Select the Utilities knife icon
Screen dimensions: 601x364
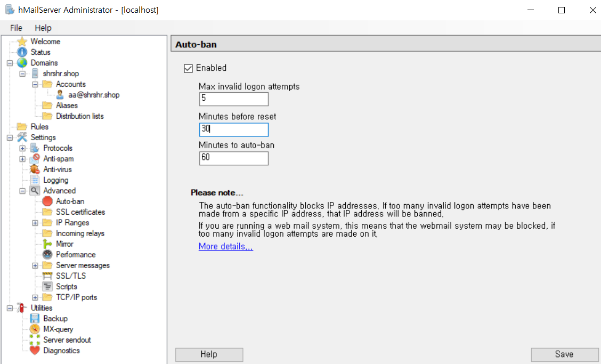click(x=22, y=308)
